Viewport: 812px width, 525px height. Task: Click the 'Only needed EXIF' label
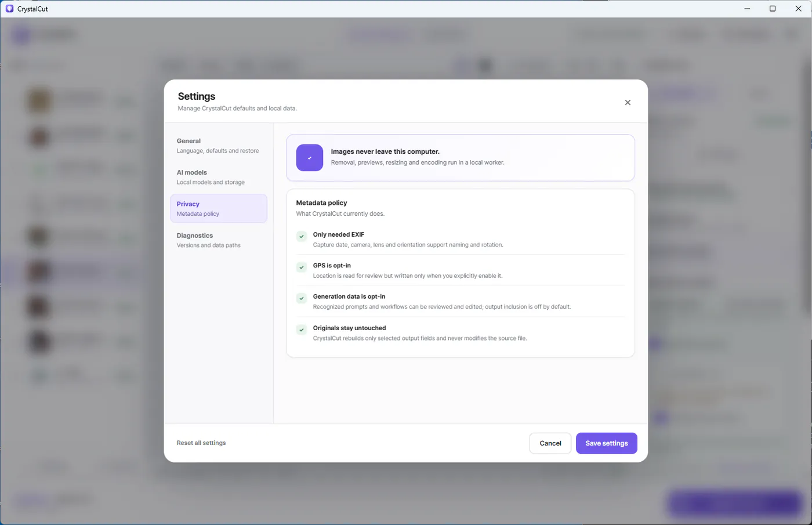click(x=339, y=234)
